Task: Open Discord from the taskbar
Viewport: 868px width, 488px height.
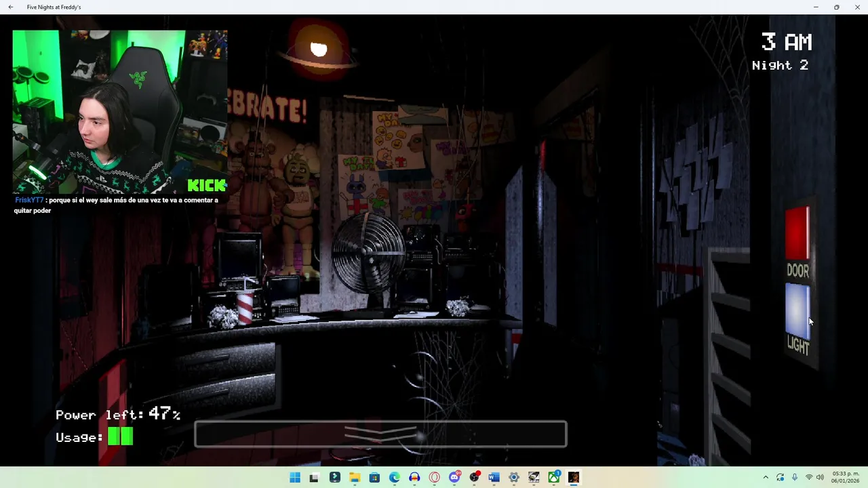Action: pyautogui.click(x=454, y=478)
